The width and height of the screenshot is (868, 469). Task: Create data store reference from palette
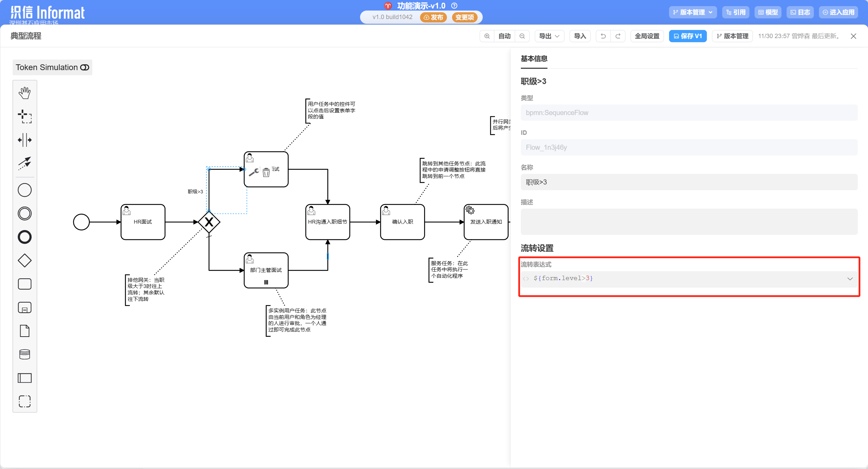pyautogui.click(x=25, y=354)
